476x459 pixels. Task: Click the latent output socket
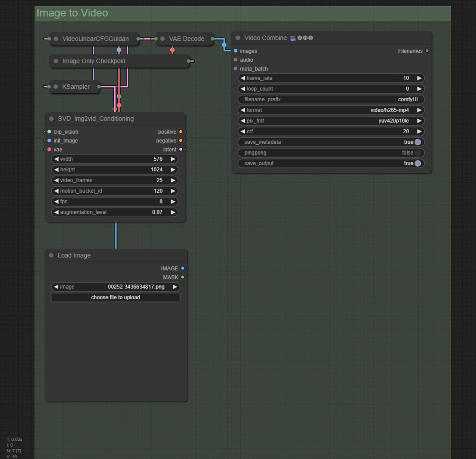(181, 149)
